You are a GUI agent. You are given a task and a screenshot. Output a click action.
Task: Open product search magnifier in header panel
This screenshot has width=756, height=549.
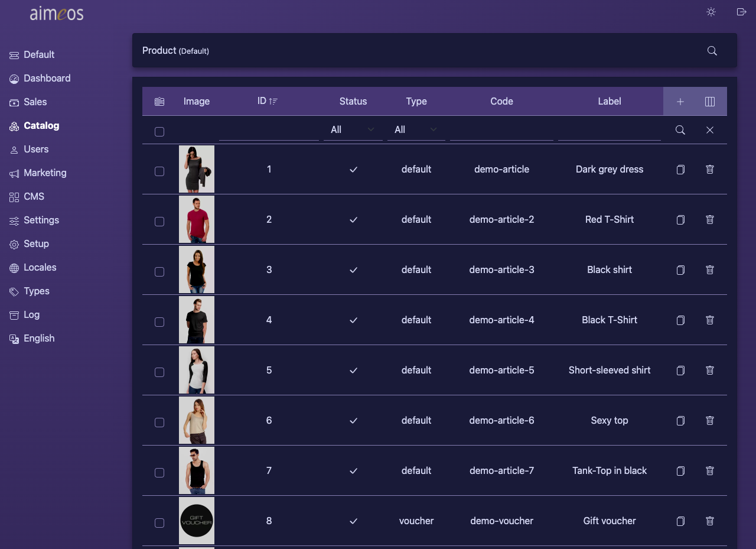point(712,51)
